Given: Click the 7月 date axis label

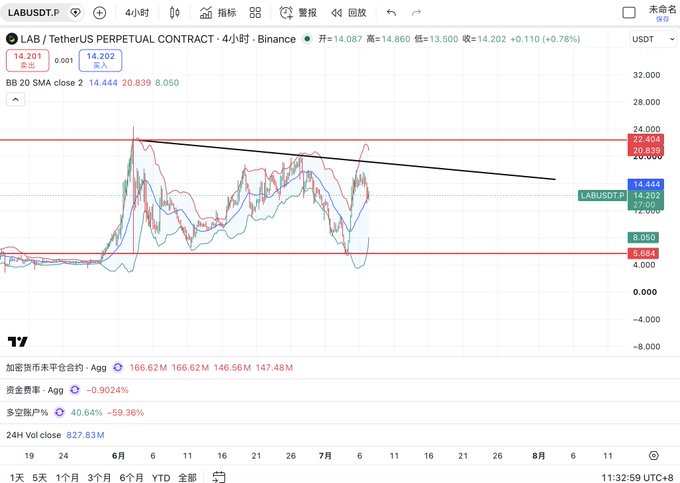Looking at the screenshot, I should [x=325, y=456].
